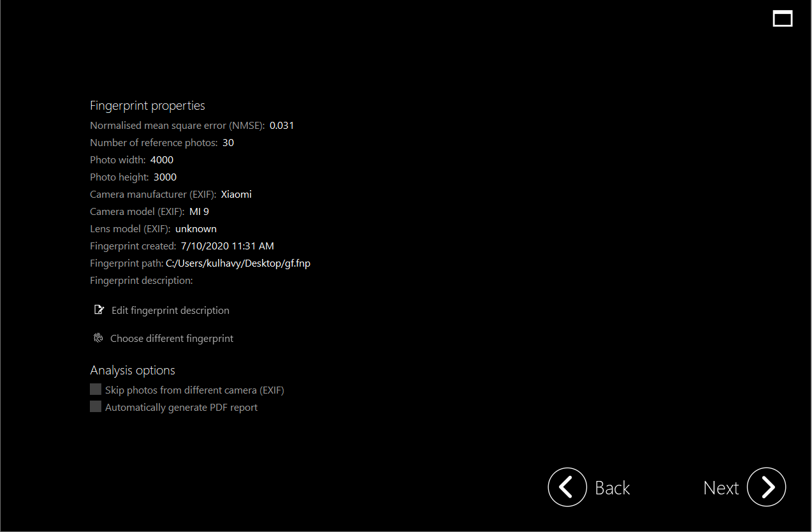812x532 pixels.
Task: Click the "Skip photos from different camera (EXIF)" label
Action: click(x=194, y=390)
